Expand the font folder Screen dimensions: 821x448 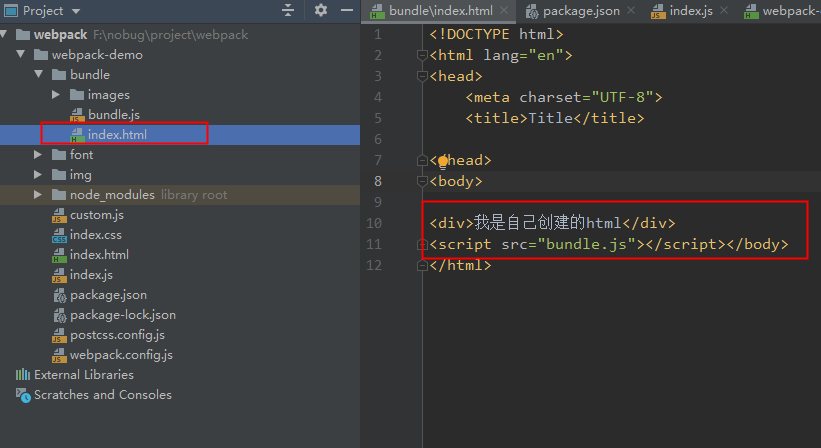38,154
